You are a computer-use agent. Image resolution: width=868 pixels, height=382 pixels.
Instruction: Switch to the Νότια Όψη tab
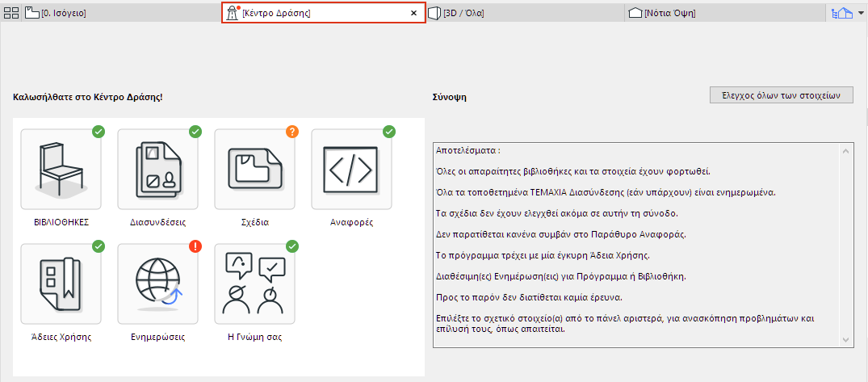point(724,13)
